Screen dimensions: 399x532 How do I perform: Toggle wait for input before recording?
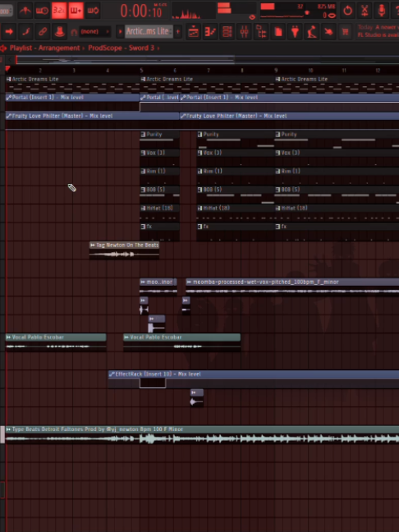42,11
